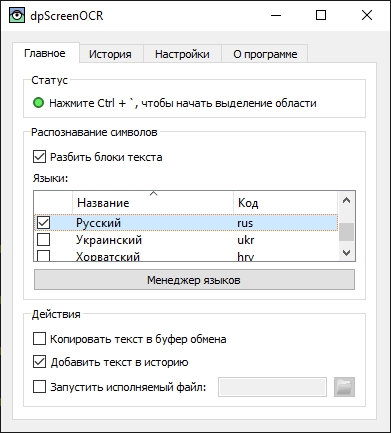The width and height of the screenshot is (391, 433).
Task: Switch to the История tab
Action: click(110, 54)
